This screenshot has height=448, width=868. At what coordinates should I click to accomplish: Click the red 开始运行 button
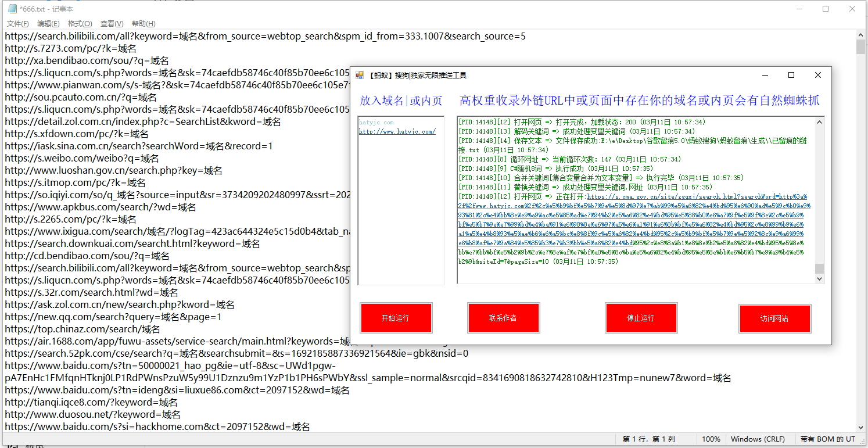click(x=396, y=318)
